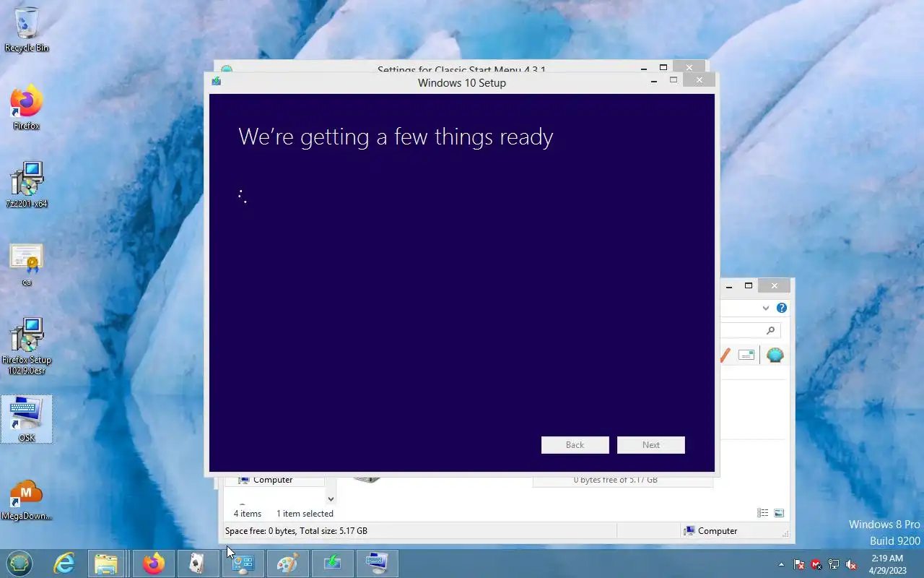Screen dimensions: 924x578
Task: Switch to Windows 10 Setup taskbar icon
Action: 332,563
